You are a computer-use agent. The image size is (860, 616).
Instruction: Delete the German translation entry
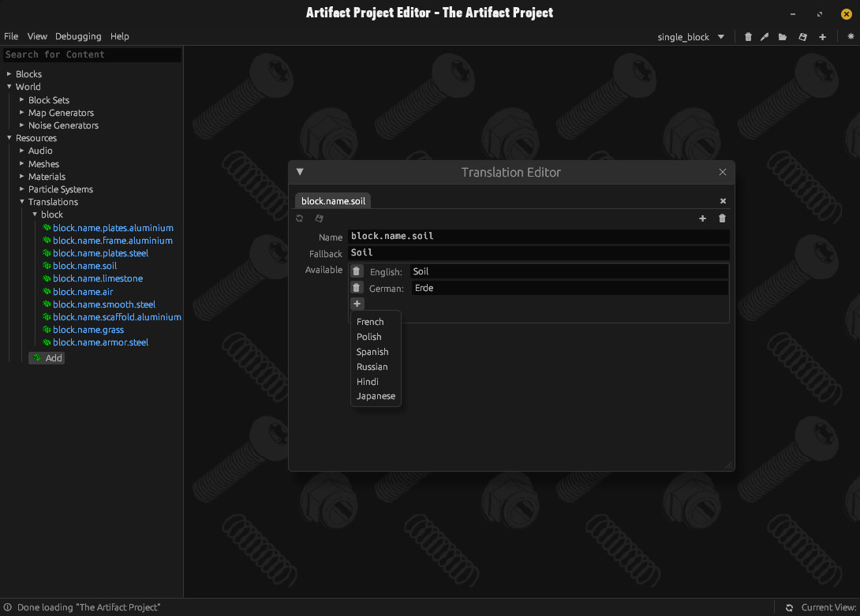click(x=357, y=288)
